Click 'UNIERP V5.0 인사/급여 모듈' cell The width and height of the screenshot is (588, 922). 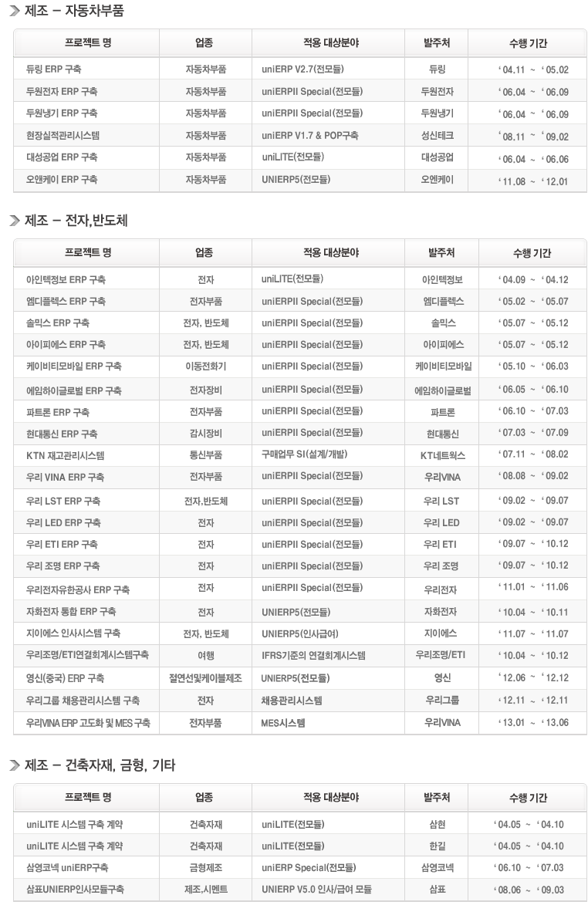[x=317, y=889]
